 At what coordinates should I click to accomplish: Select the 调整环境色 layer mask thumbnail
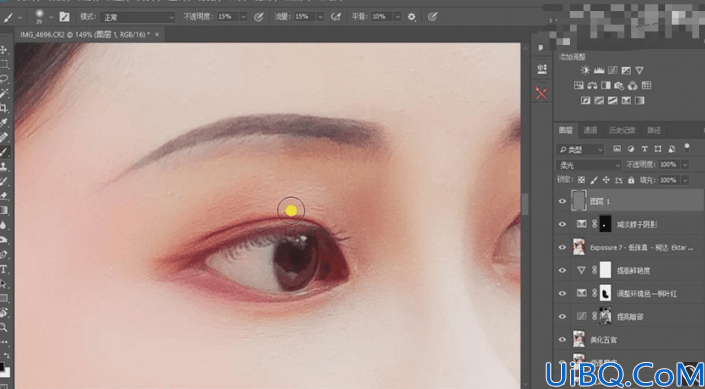(x=606, y=293)
